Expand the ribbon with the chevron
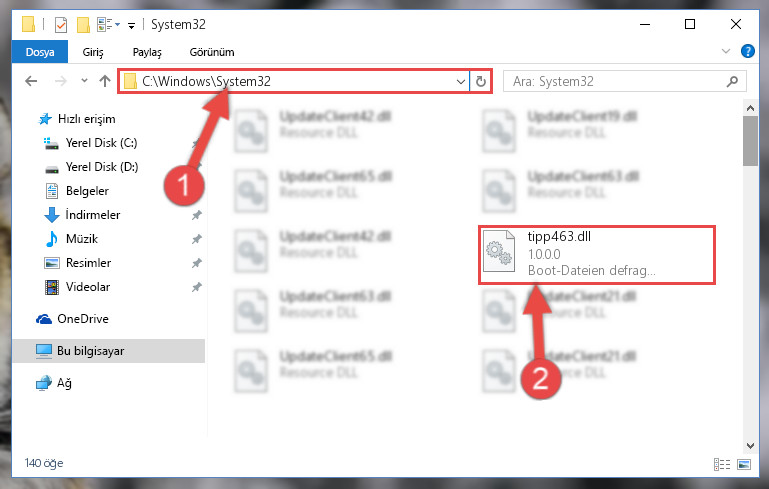Screen dimensions: 769x489 [x=726, y=51]
